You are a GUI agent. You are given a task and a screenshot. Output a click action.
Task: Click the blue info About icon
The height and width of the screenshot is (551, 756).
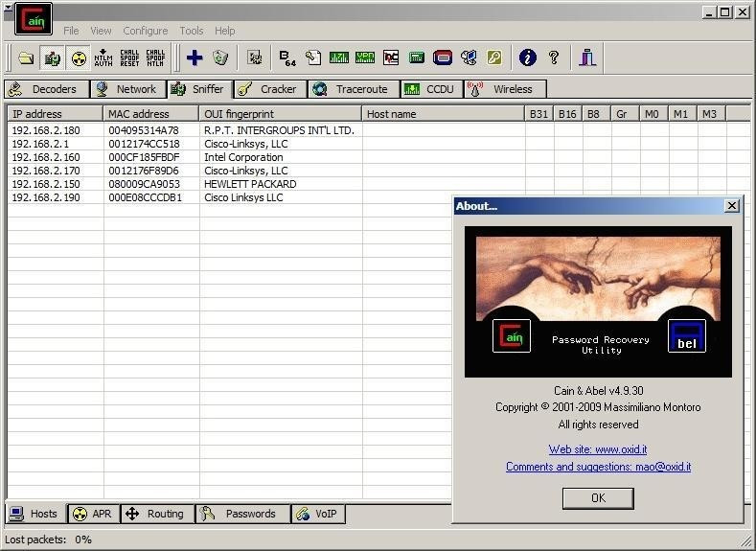coord(527,58)
